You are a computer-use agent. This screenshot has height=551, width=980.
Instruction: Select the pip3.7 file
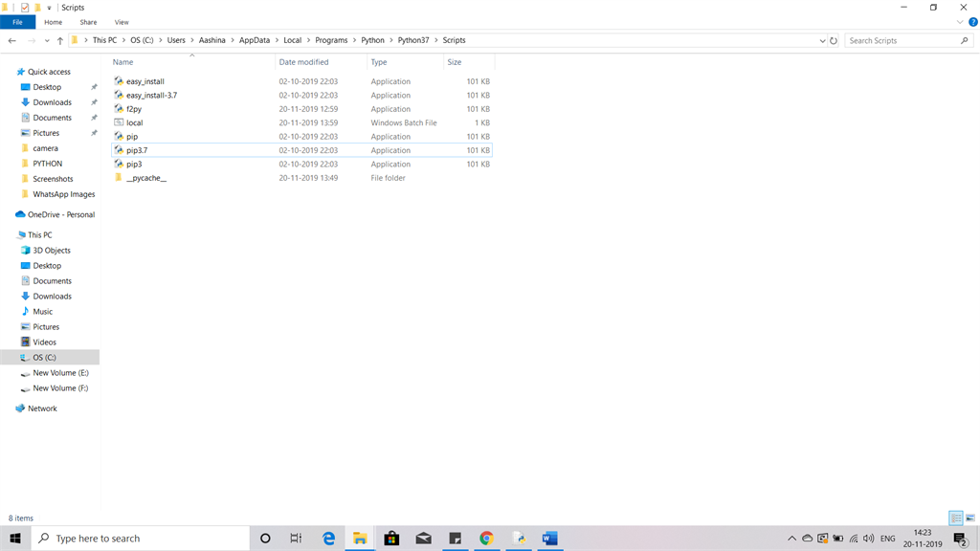tap(137, 150)
